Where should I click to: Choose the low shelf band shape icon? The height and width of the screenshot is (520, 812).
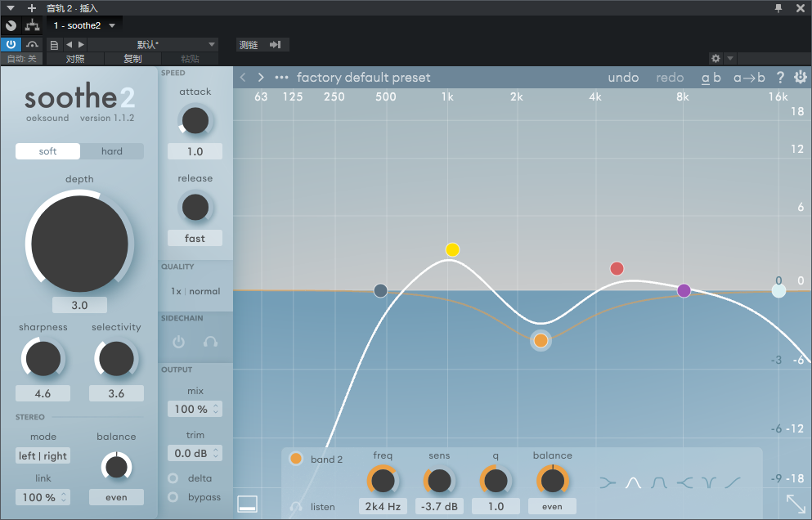608,482
